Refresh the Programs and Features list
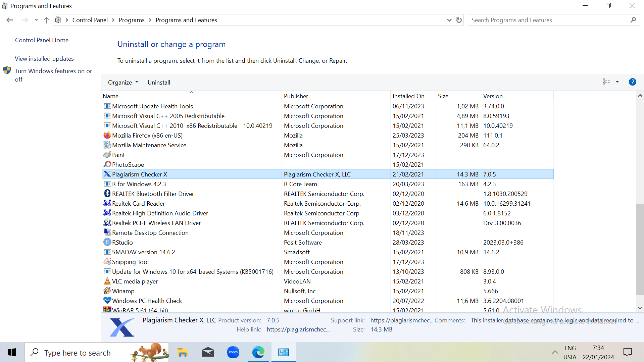The image size is (644, 362). coord(459,20)
